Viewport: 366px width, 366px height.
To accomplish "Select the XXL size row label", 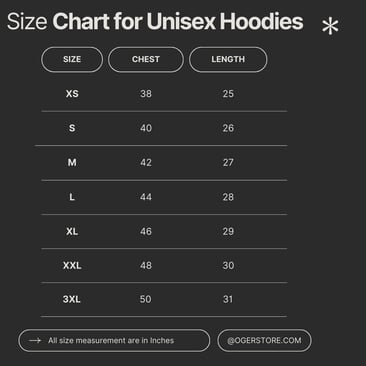I will 72,266.
